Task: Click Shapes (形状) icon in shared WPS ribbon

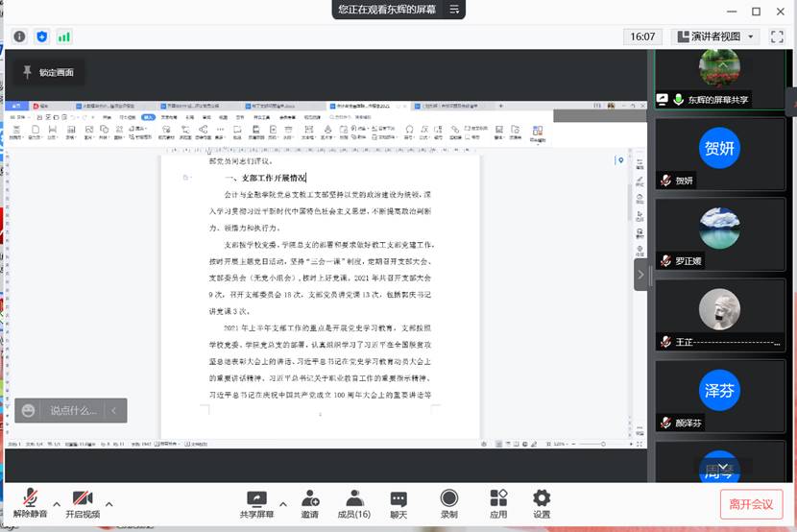Action: point(105,133)
